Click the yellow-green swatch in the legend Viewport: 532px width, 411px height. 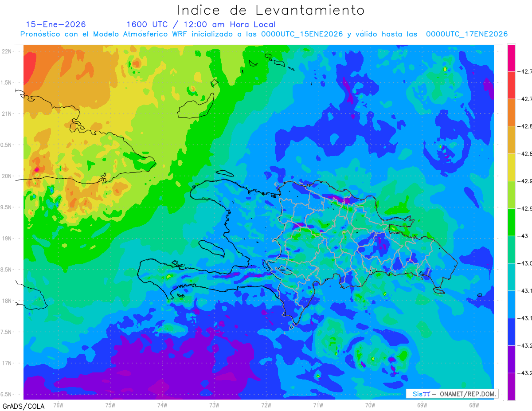pyautogui.click(x=511, y=195)
